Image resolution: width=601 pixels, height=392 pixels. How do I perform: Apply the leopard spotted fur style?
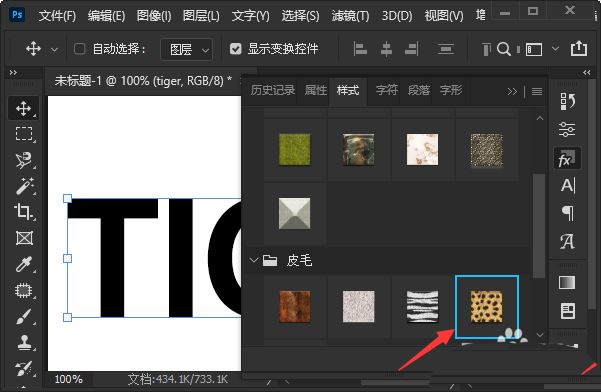click(486, 307)
